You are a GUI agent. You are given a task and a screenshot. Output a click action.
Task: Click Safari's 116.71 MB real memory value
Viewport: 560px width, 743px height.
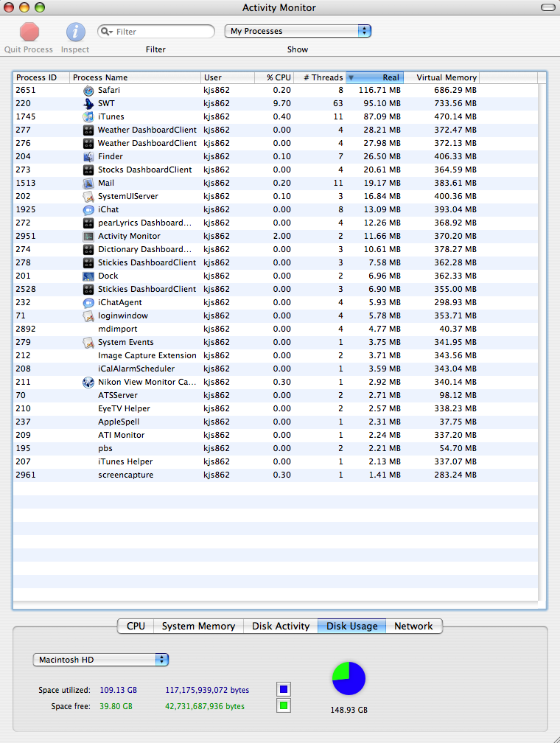point(379,91)
